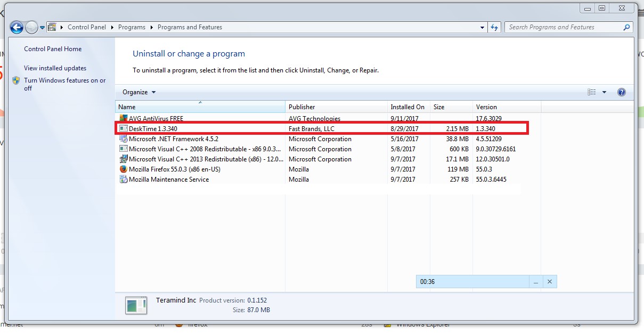
Task: Sort by the Version column header
Action: (x=507, y=107)
